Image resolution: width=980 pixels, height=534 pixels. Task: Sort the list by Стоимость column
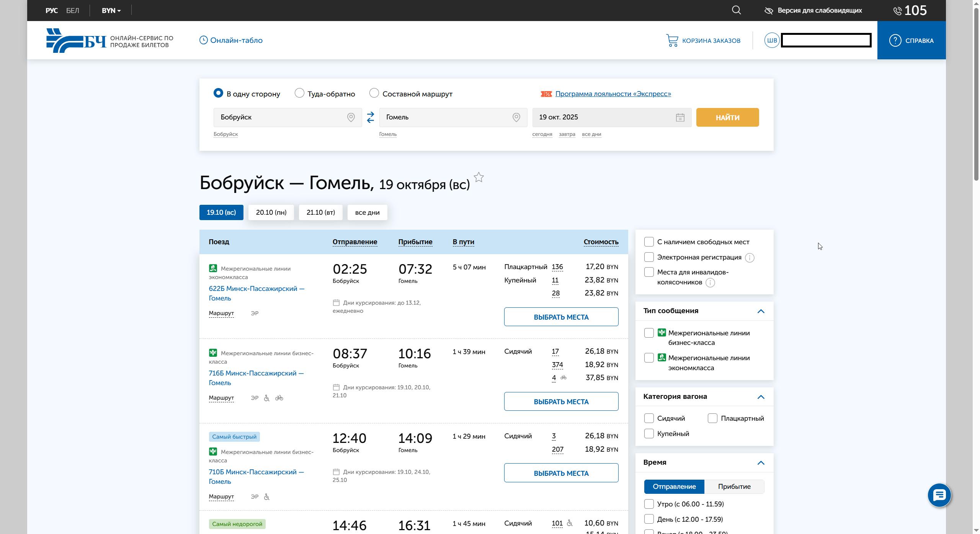coord(601,242)
